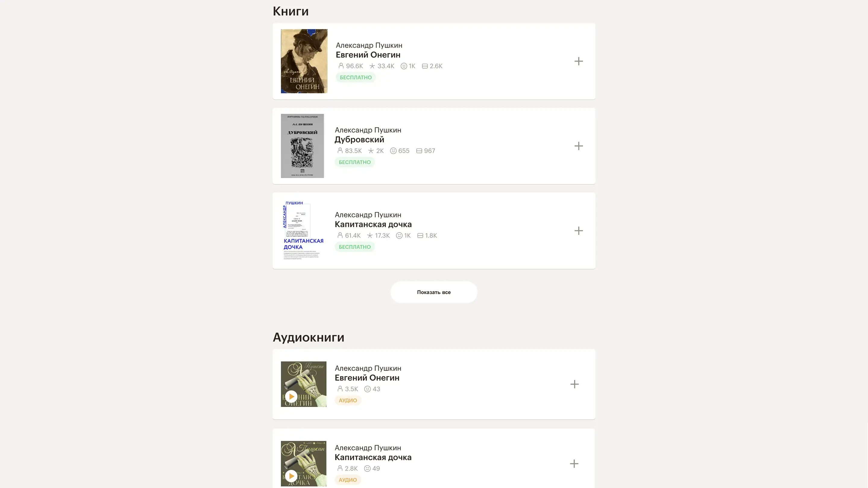
Task: Open the Дубровский book title link
Action: tap(359, 139)
